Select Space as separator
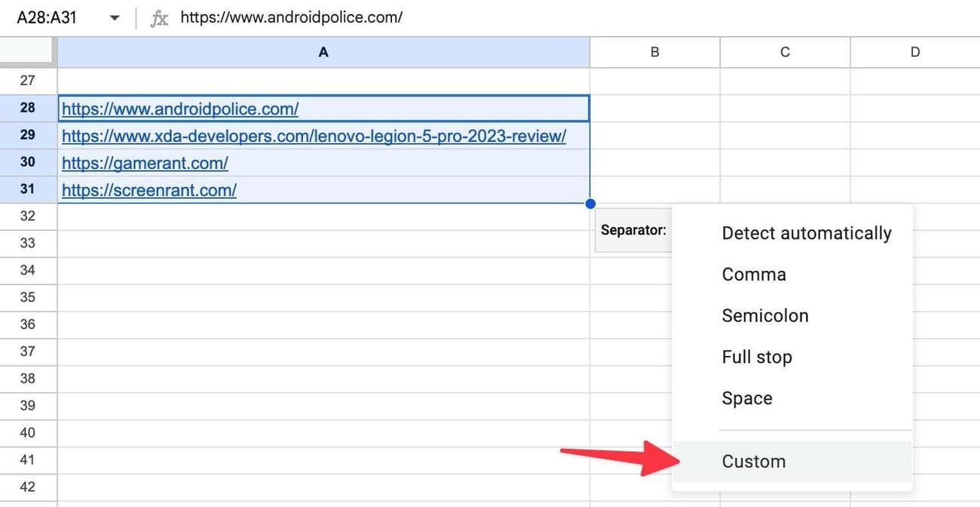The width and height of the screenshot is (980, 507). 746,398
